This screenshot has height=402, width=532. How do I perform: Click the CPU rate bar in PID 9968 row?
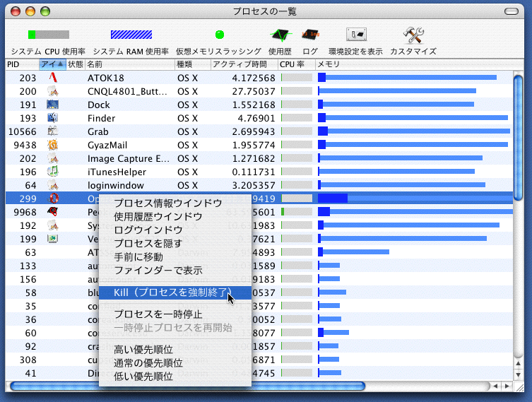coord(297,212)
